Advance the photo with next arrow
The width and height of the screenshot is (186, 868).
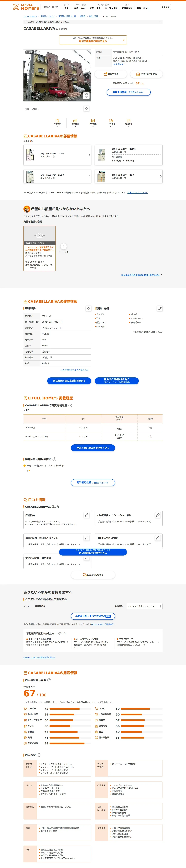(x=87, y=76)
